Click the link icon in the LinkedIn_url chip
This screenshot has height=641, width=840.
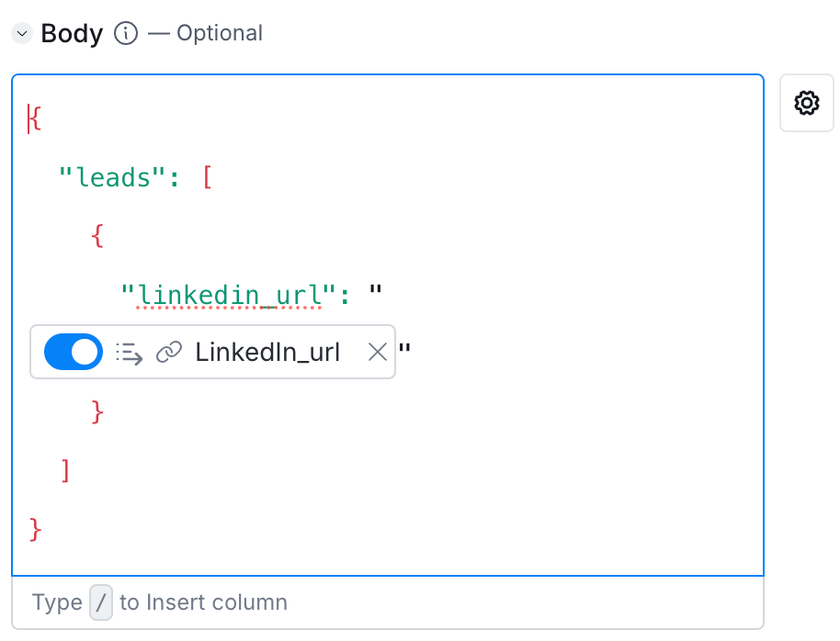[168, 352]
